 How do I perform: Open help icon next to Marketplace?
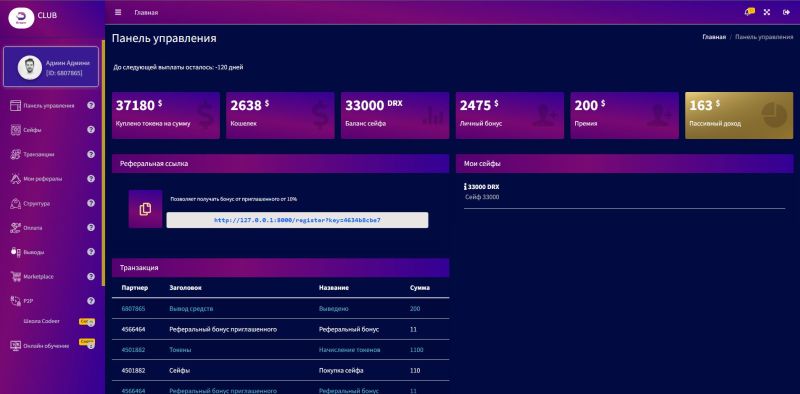(x=91, y=276)
